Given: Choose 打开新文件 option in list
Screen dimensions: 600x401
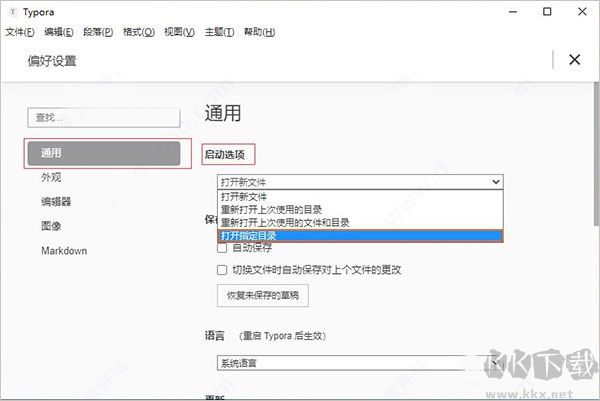Looking at the screenshot, I should (360, 197).
